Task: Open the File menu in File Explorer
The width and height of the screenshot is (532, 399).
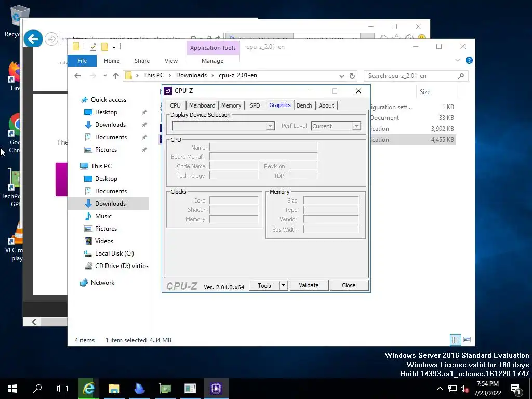Action: [82, 61]
